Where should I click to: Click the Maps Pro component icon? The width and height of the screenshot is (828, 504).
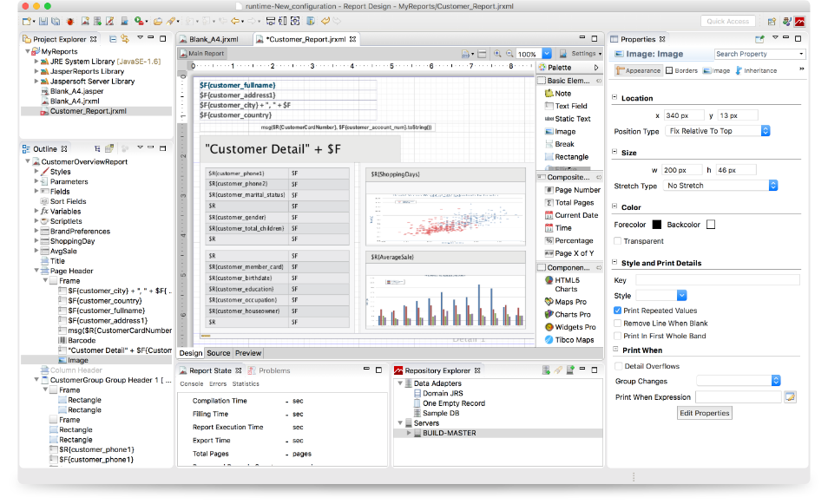tap(549, 301)
